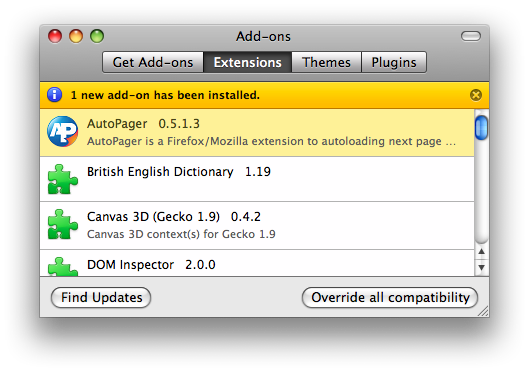Switch to the Themes tab
This screenshot has height=372, width=529.
(326, 62)
